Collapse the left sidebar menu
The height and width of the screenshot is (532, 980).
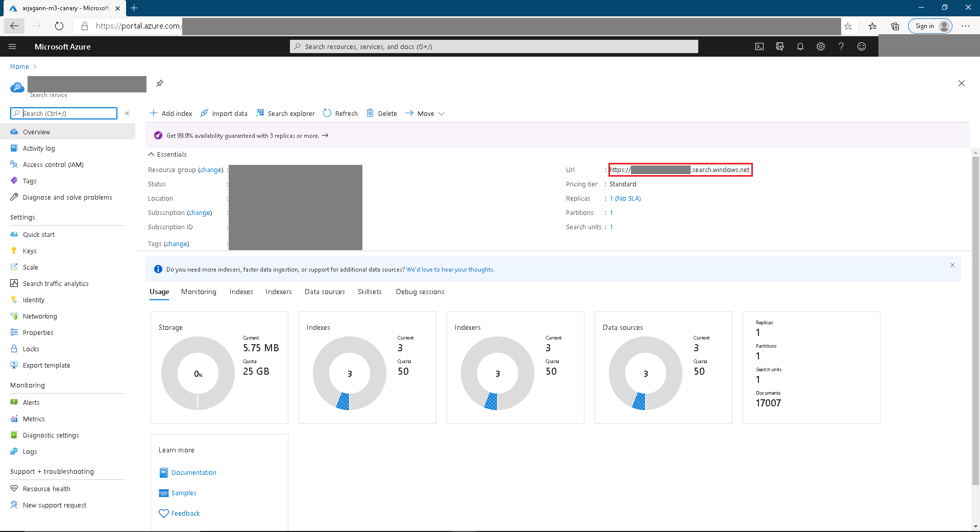click(x=127, y=113)
